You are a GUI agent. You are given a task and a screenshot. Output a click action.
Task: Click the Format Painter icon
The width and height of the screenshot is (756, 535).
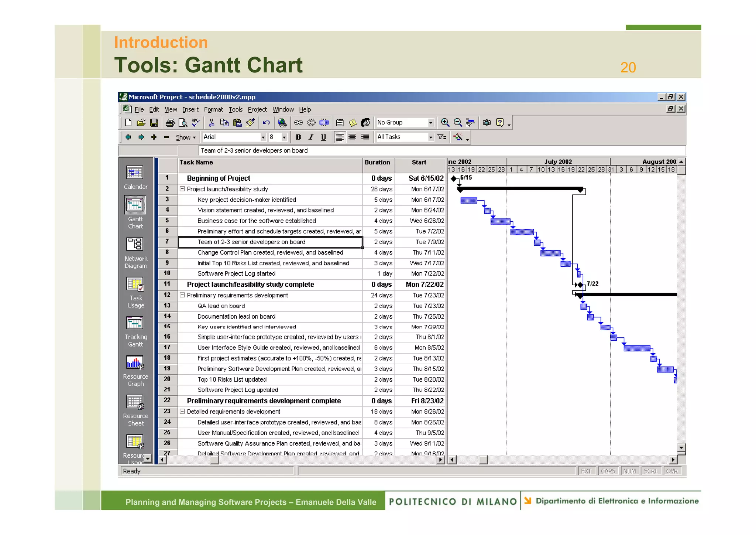(x=250, y=123)
